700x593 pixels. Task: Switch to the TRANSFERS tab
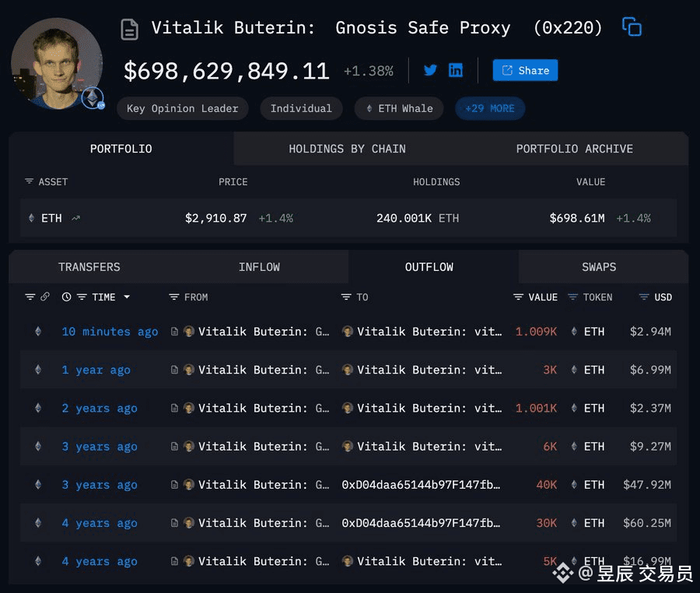point(89,267)
